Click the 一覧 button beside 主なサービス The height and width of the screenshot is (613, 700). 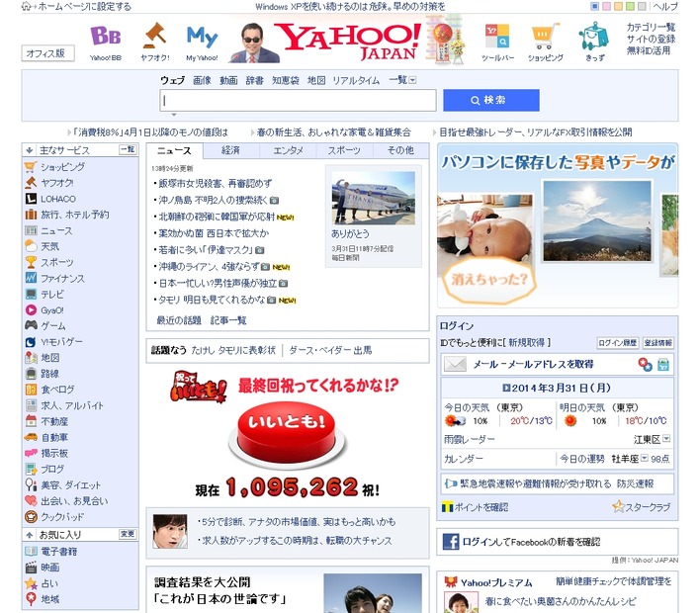pyautogui.click(x=128, y=149)
